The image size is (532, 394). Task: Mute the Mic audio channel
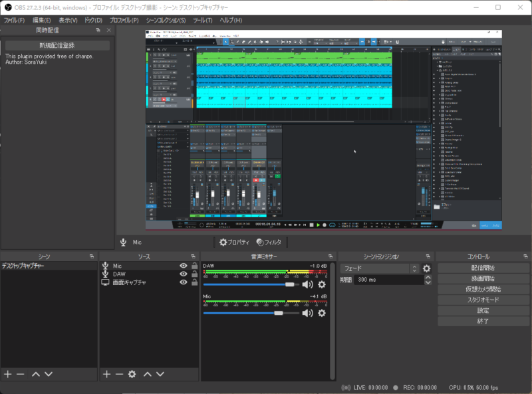307,313
